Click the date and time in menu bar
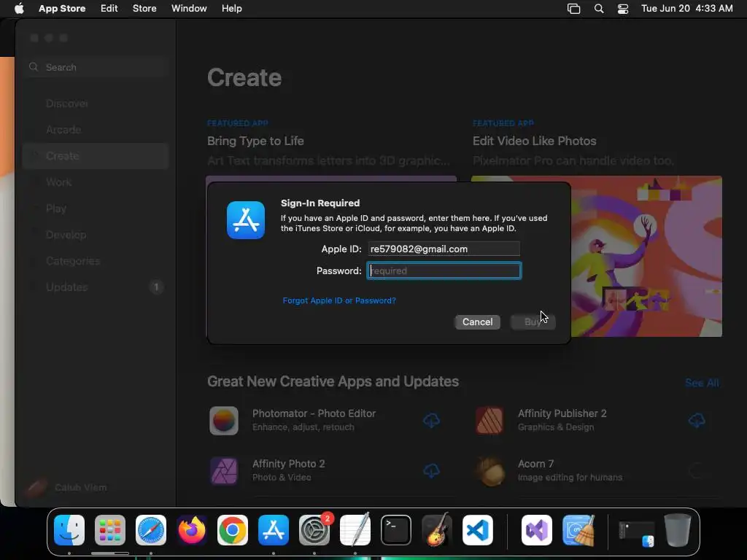 [687, 9]
